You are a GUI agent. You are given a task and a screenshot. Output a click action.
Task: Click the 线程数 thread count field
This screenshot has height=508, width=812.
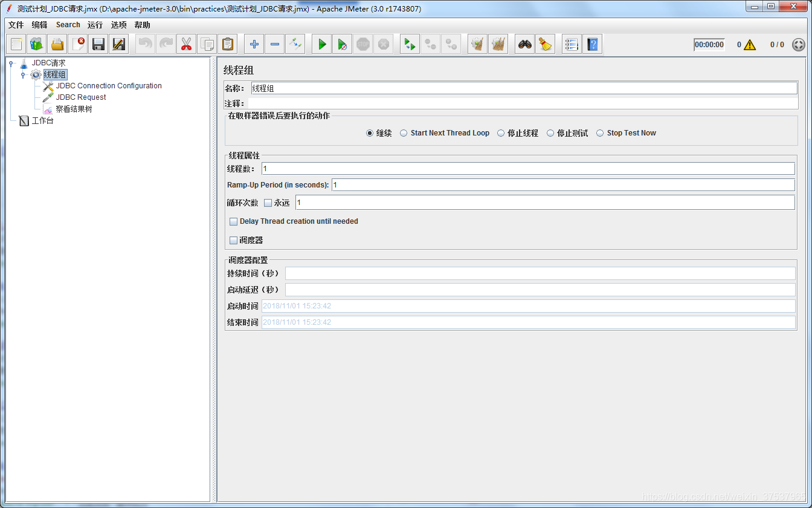528,169
